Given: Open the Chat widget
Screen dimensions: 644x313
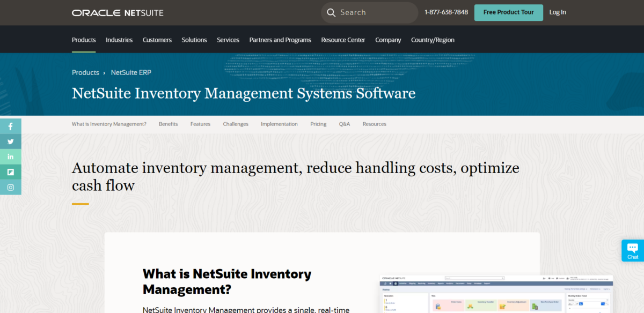Looking at the screenshot, I should pyautogui.click(x=633, y=250).
